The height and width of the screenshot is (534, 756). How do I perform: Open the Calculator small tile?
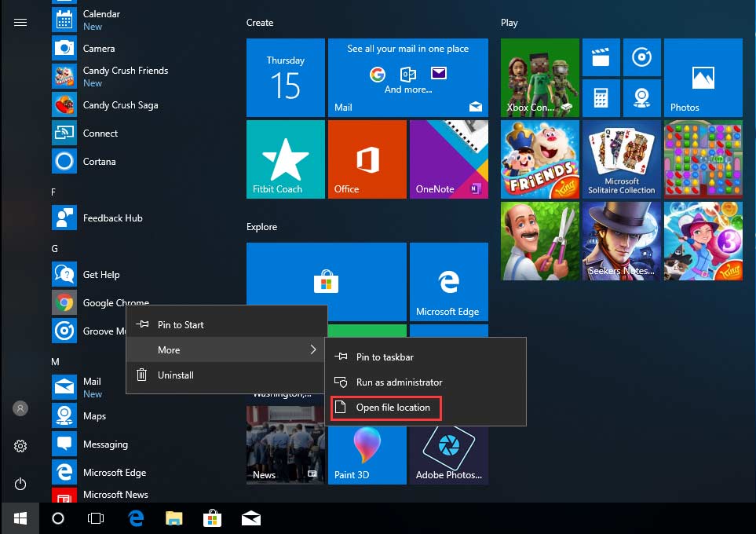pos(601,98)
